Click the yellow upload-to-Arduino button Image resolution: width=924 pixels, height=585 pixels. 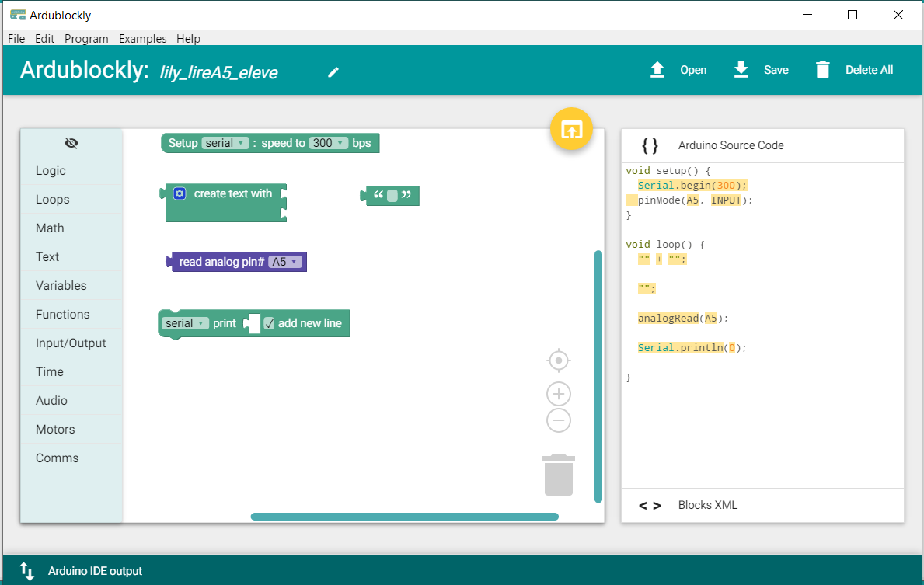tap(571, 129)
